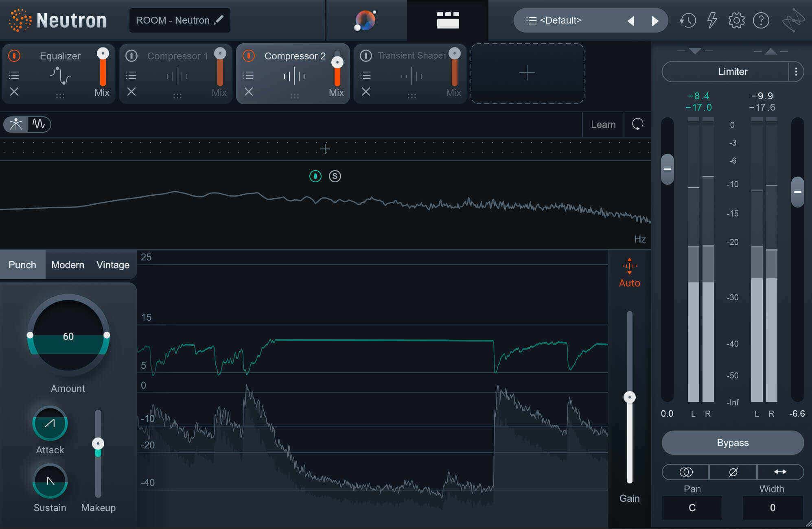Toggle Auto gain mode
Viewport: 812px width, 529px height.
coord(629,273)
